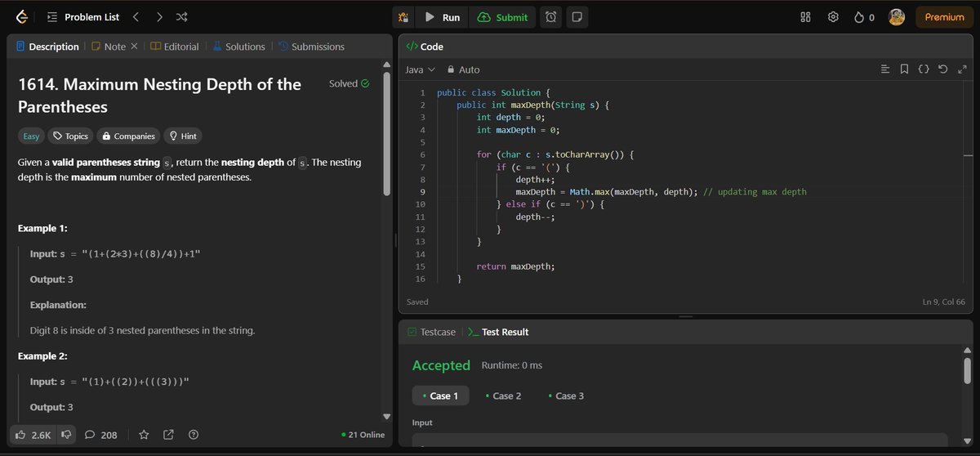The height and width of the screenshot is (456, 980).
Task: Select Case 3 result
Action: click(x=565, y=396)
